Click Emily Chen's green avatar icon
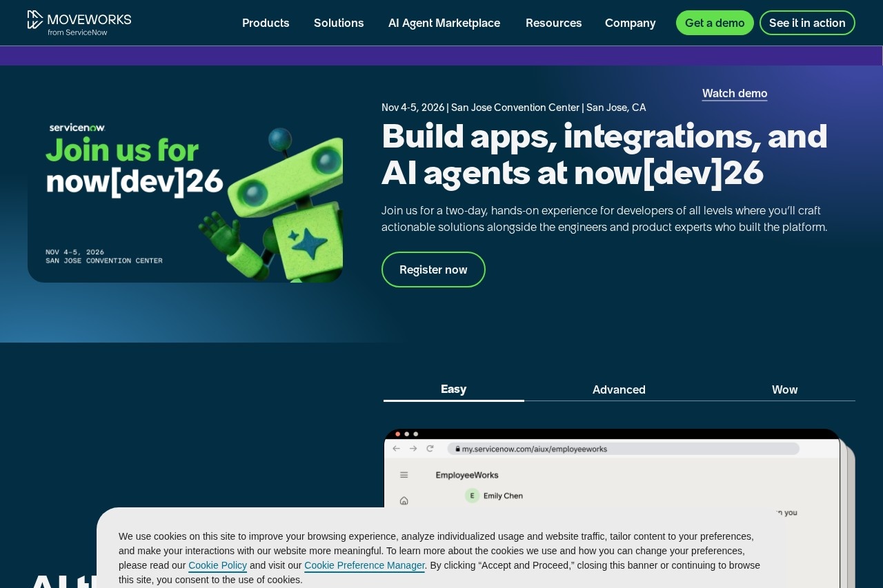Screen dimensions: 883x588 473,496
